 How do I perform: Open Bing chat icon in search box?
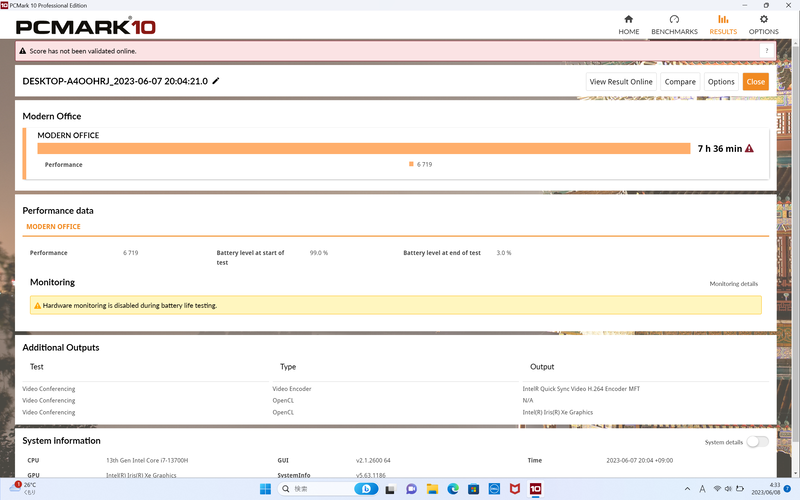366,489
